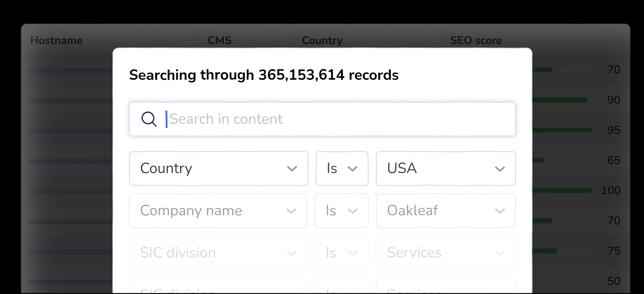This screenshot has width=644, height=294.
Task: Sort by the Hostname column header
Action: (x=57, y=40)
